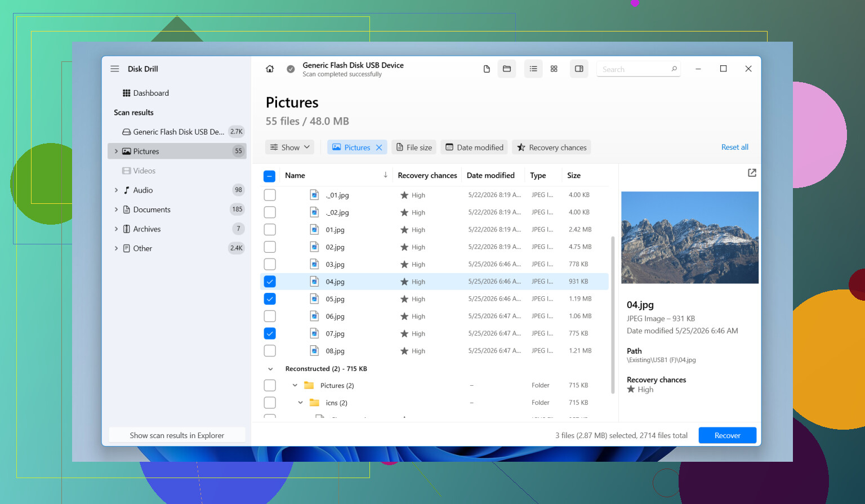Click file icon of 01.jpg

tap(314, 230)
